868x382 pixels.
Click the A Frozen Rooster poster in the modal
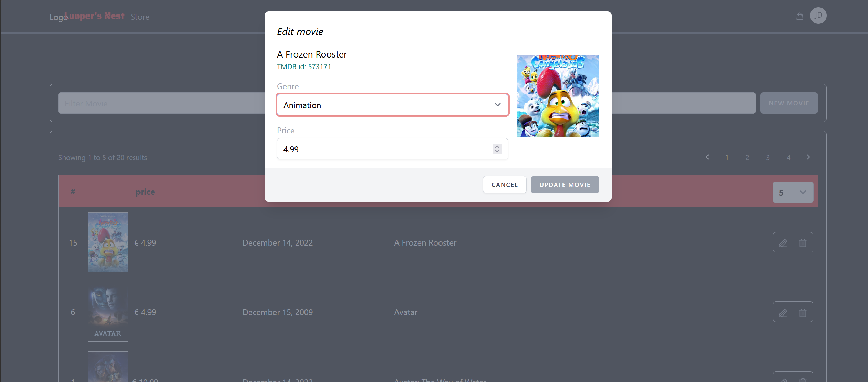coord(558,96)
